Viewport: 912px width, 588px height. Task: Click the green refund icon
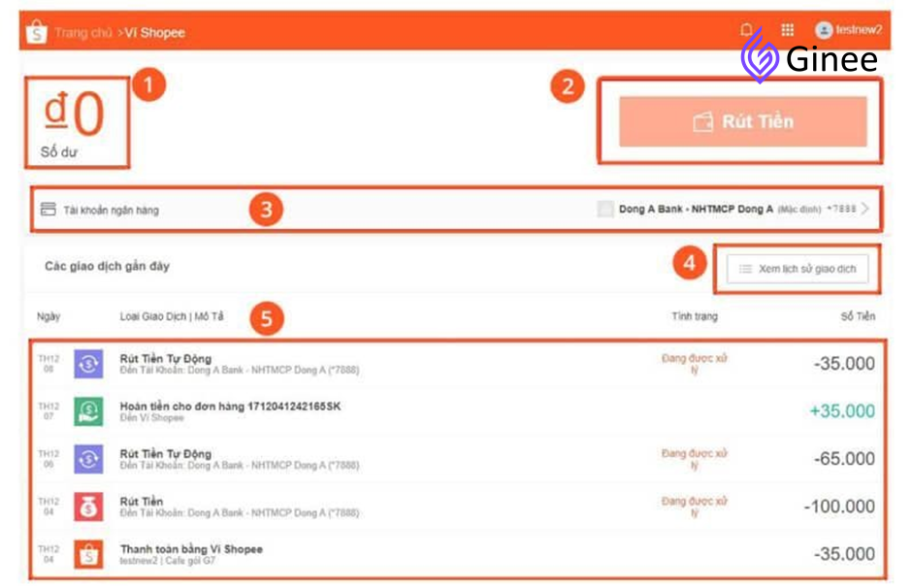click(88, 411)
